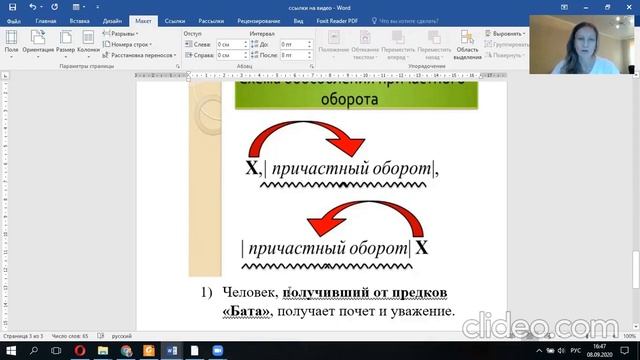Viewport: 640px width, 360px height.
Task: Save the document via the floppy icon
Action: pyautogui.click(x=12, y=7)
